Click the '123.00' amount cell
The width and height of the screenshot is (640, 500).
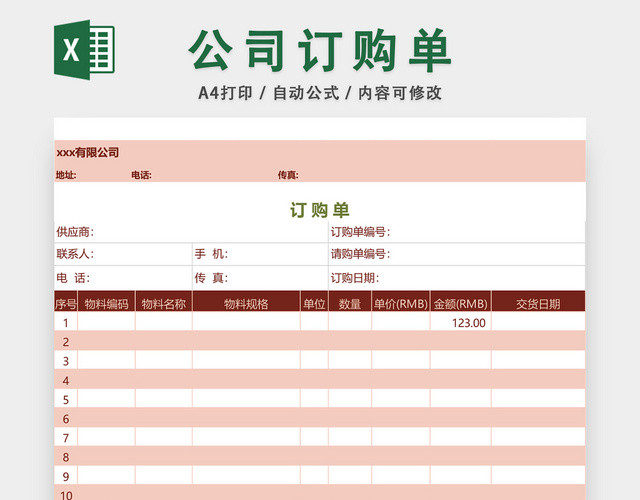coord(460,323)
